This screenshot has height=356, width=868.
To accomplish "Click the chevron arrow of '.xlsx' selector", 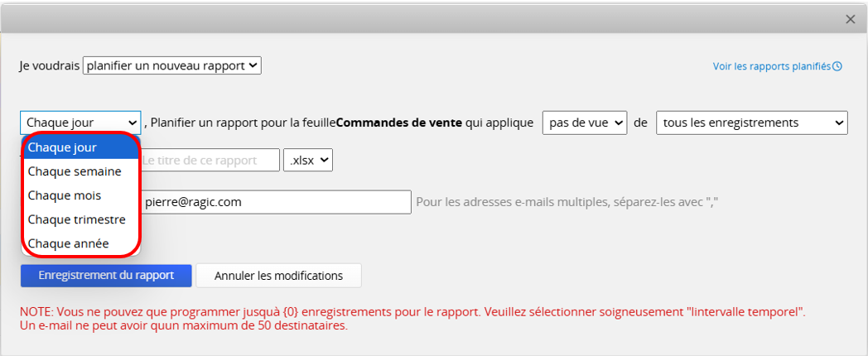I will [325, 161].
